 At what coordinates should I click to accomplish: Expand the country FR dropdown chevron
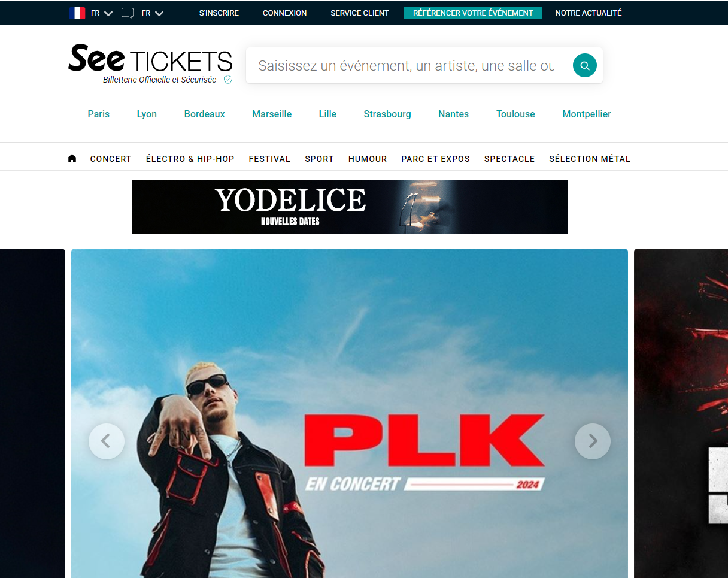108,13
